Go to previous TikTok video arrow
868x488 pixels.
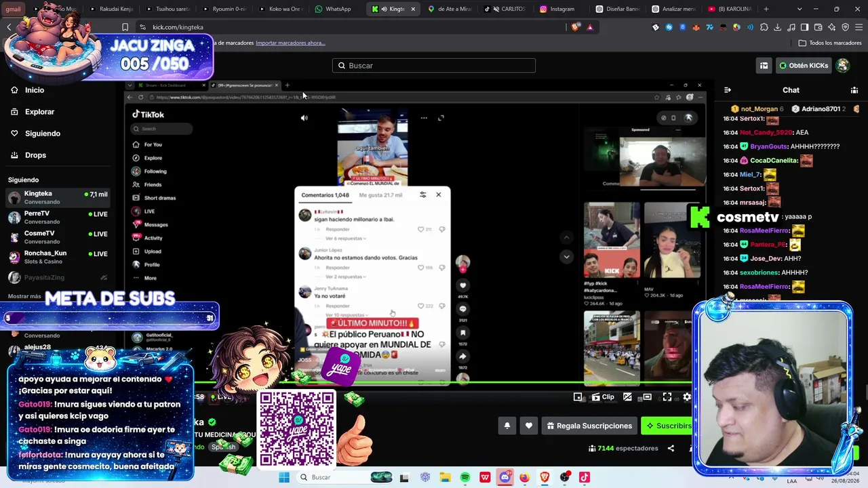click(x=566, y=237)
